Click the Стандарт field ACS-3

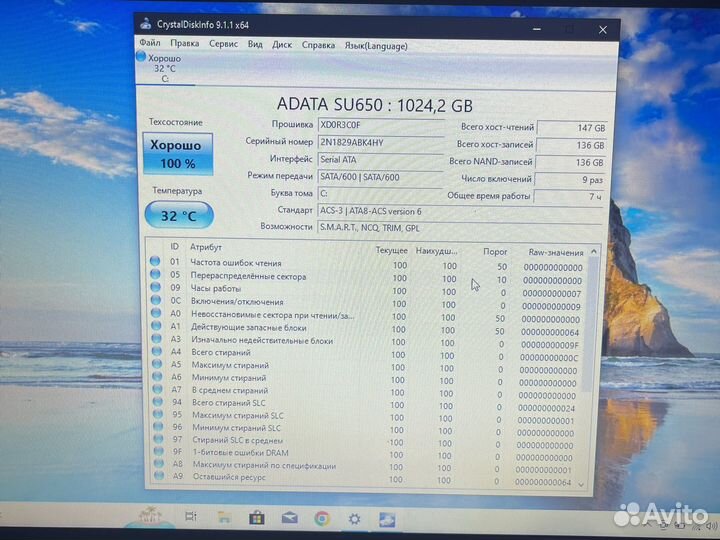[460, 212]
